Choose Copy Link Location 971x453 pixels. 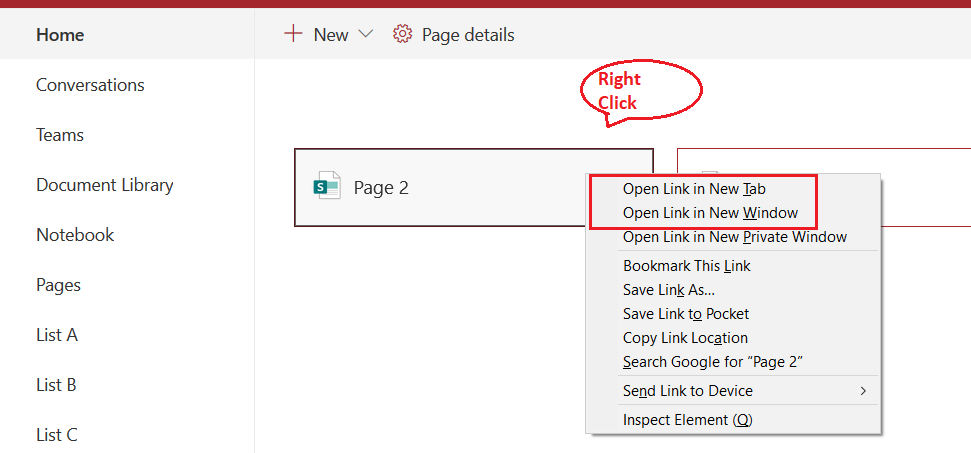point(733,338)
